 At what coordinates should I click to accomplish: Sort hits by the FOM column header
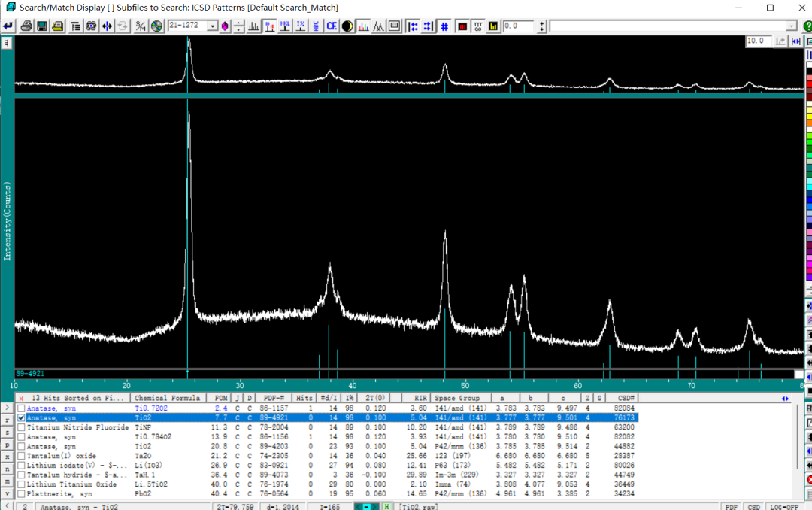click(x=220, y=398)
